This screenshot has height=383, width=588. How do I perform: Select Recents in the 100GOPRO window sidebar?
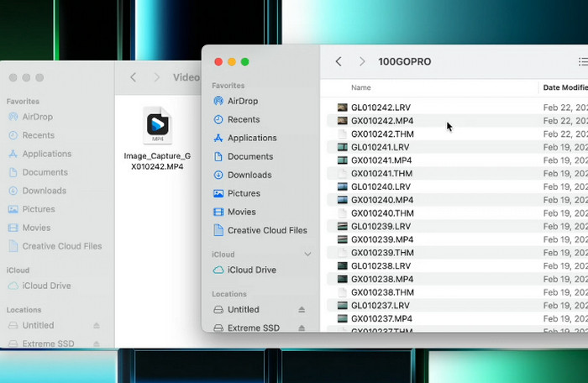point(236,119)
